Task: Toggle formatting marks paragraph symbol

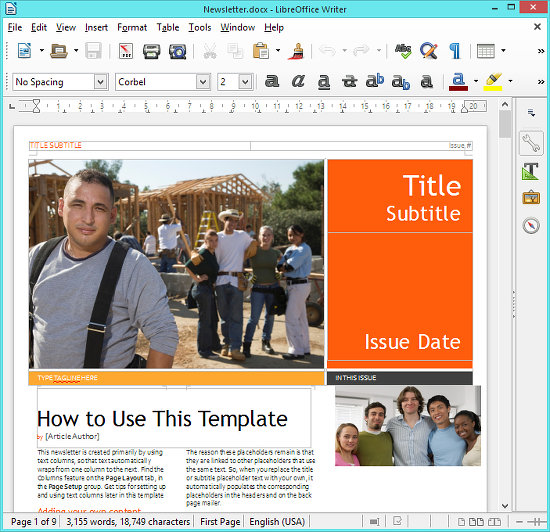Action: [x=455, y=51]
